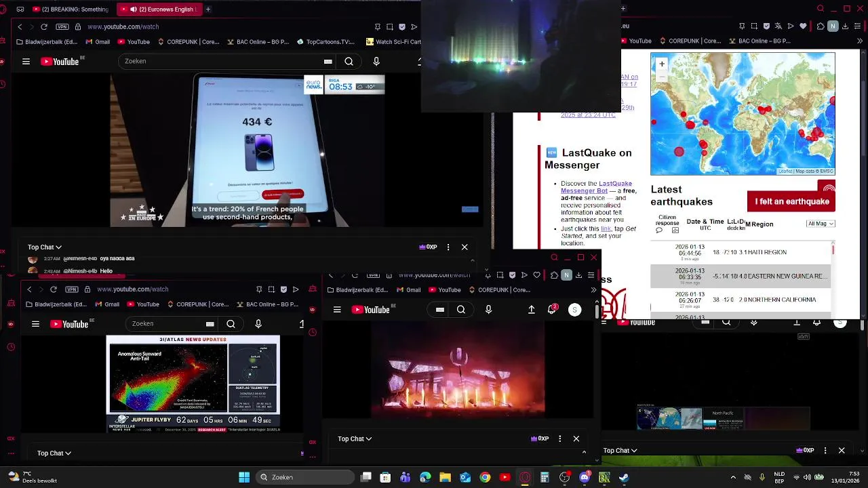
Task: Open Steam from taskbar
Action: point(624,477)
